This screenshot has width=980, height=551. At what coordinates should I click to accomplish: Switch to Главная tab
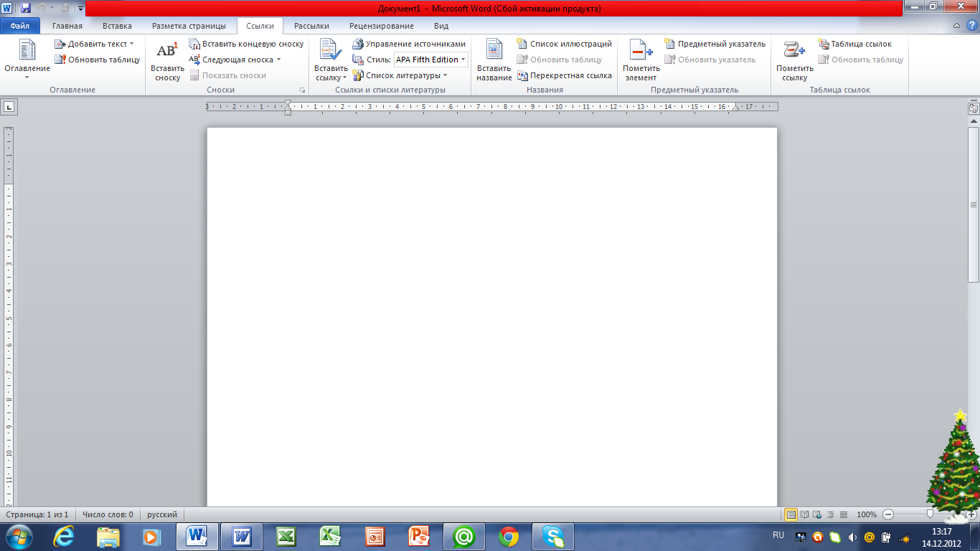point(67,26)
